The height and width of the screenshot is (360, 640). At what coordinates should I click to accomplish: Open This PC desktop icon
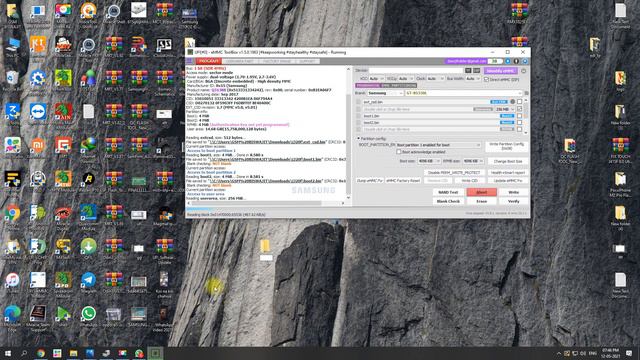(12, 44)
